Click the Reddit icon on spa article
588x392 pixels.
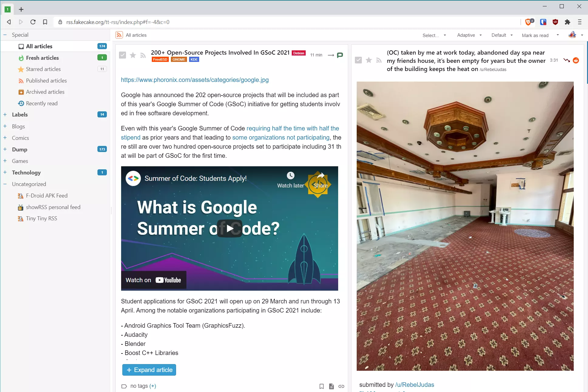click(576, 60)
